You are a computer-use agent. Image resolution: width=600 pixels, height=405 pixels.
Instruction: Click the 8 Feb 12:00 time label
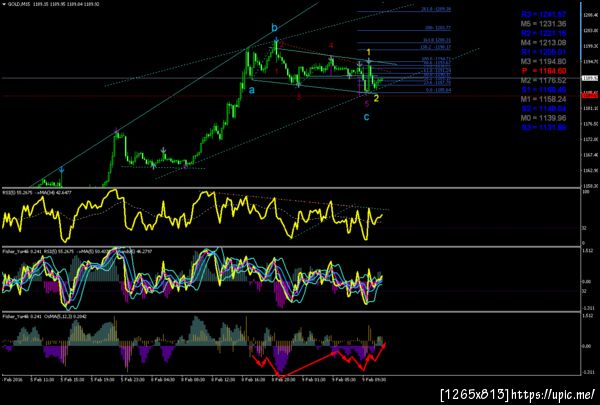pyautogui.click(x=223, y=380)
